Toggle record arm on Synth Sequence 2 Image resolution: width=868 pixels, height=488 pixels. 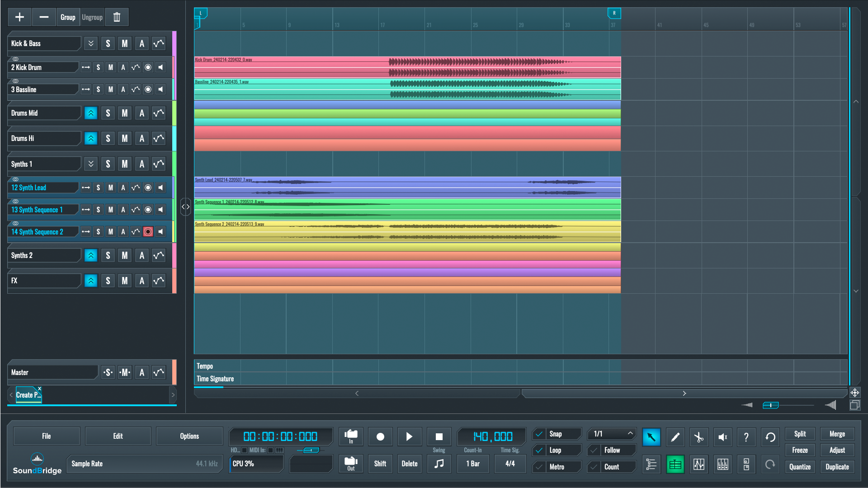click(x=148, y=232)
